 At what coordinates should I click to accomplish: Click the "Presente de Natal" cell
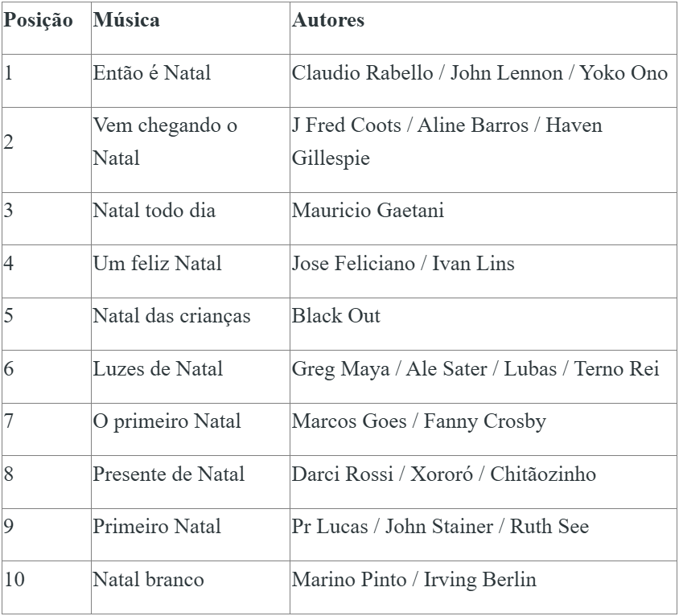tap(169, 474)
